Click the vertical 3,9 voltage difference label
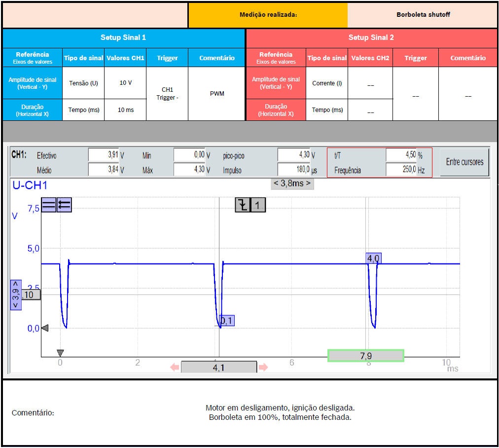Screen dimensions: 499x448 [x=16, y=295]
